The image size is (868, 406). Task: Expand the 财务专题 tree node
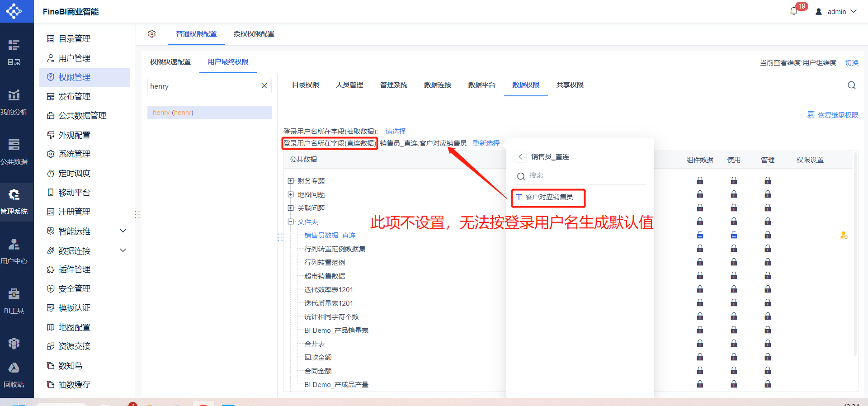291,181
